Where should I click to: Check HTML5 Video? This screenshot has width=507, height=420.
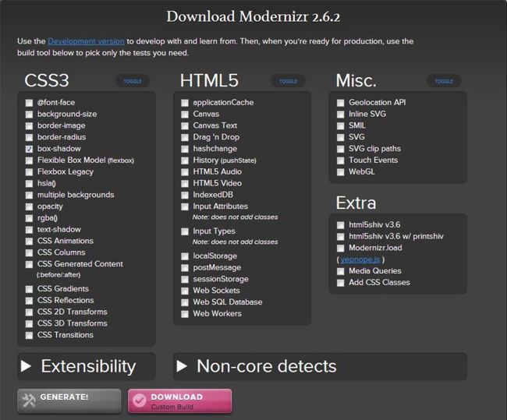pos(185,184)
